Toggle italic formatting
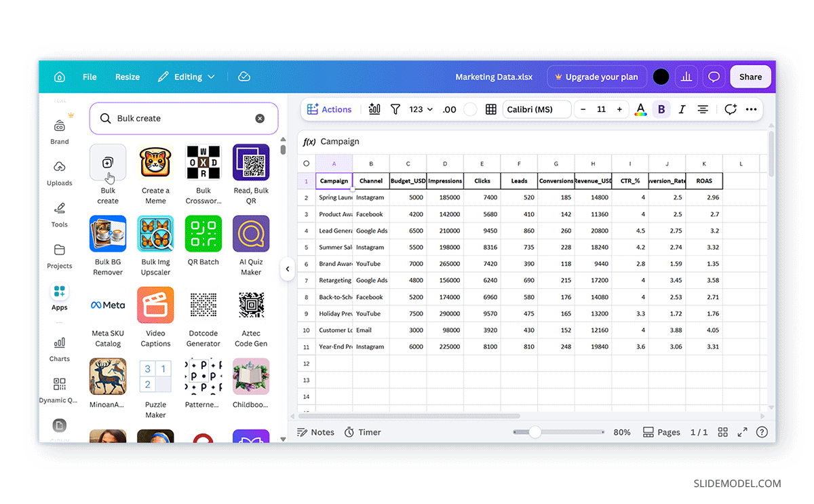The width and height of the screenshot is (814, 504). [x=682, y=109]
